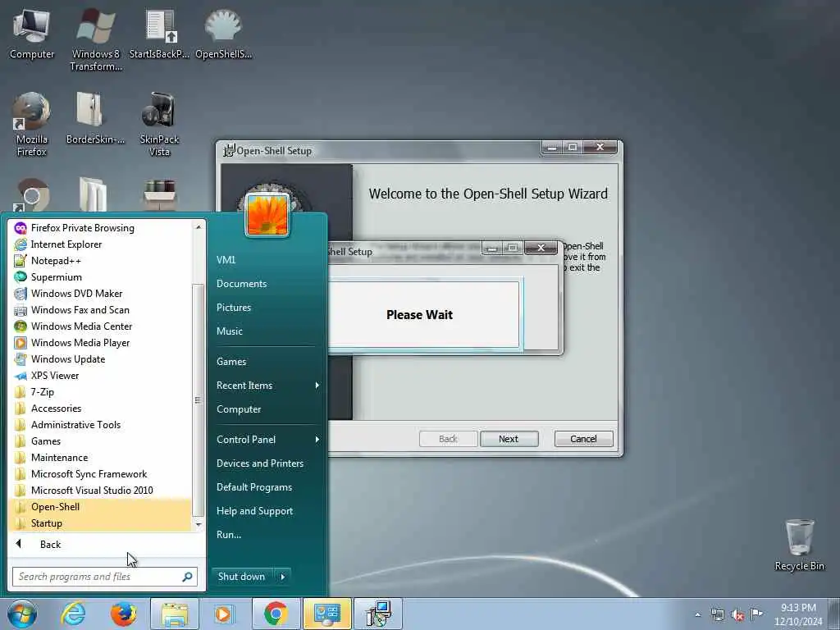The width and height of the screenshot is (840, 630).
Task: Open Chrome from the taskbar
Action: tap(276, 614)
